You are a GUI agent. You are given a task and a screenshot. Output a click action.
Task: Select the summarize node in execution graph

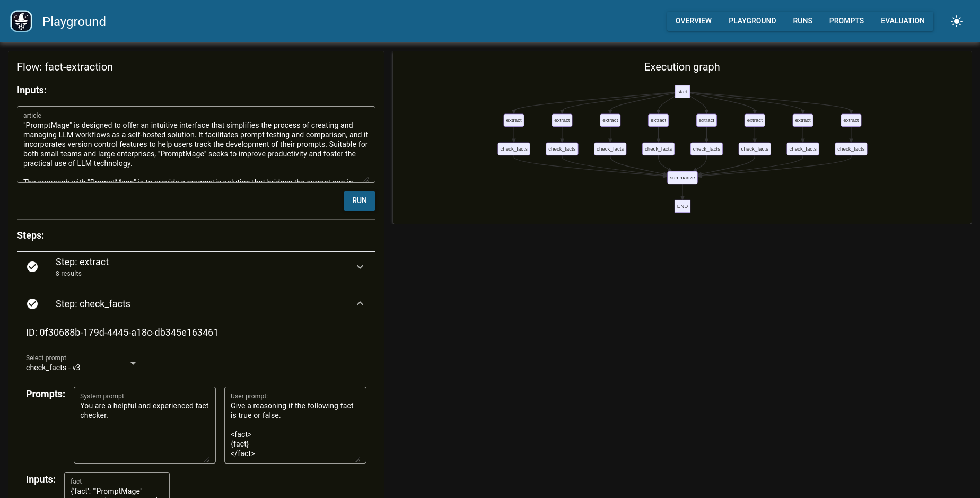[x=682, y=178]
